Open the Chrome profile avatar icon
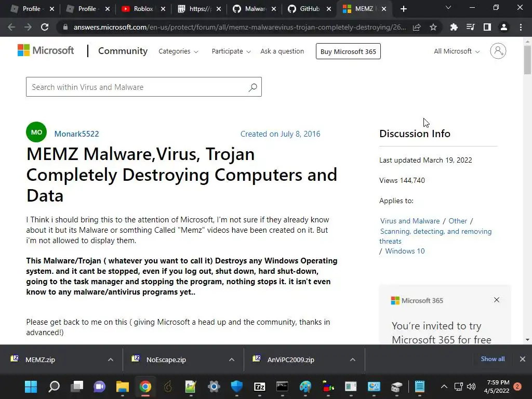 504,27
